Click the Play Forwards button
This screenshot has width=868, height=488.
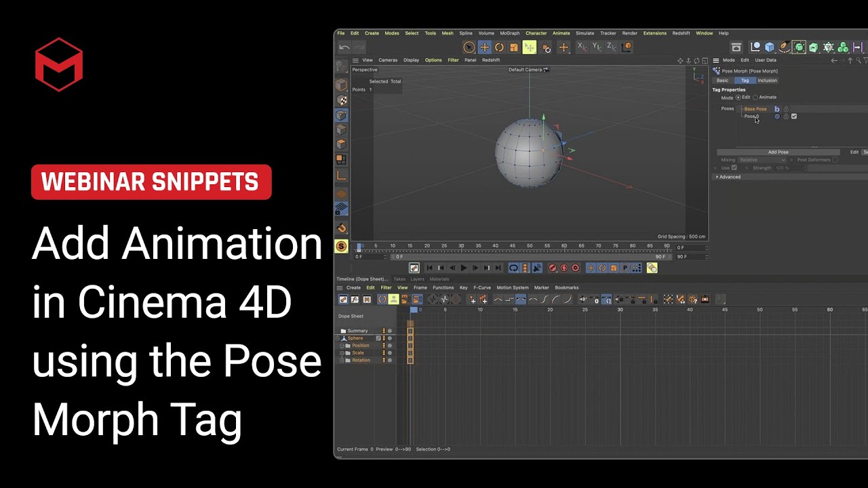pyautogui.click(x=464, y=268)
